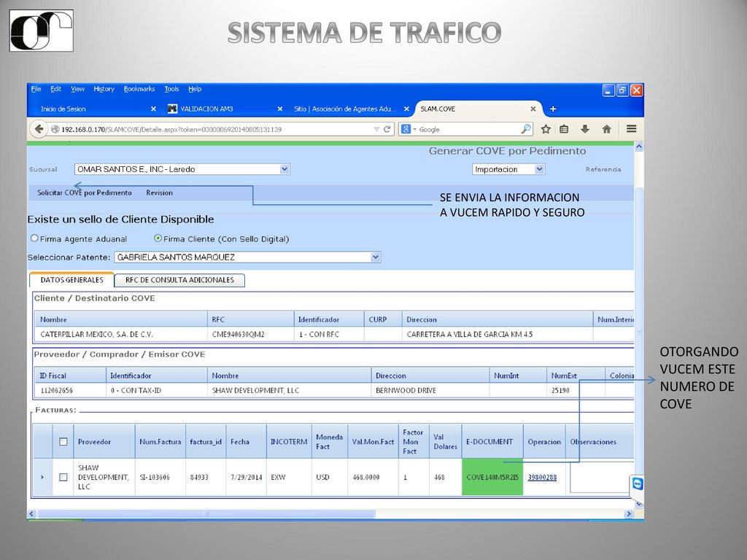747x560 pixels.
Task: Open the Tools menu
Action: (171, 89)
